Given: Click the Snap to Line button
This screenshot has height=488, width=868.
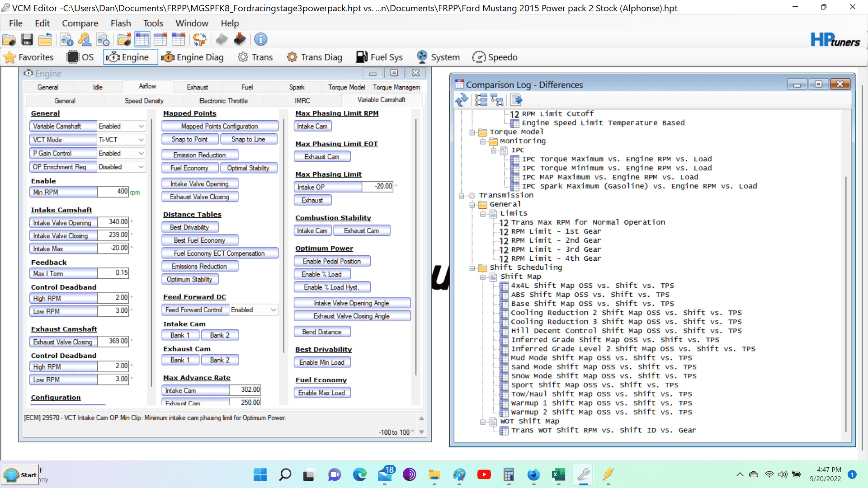Looking at the screenshot, I should coord(248,140).
